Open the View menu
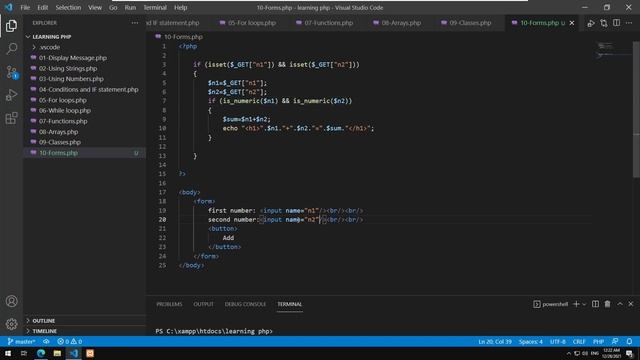This screenshot has width=640, height=360. click(95, 7)
